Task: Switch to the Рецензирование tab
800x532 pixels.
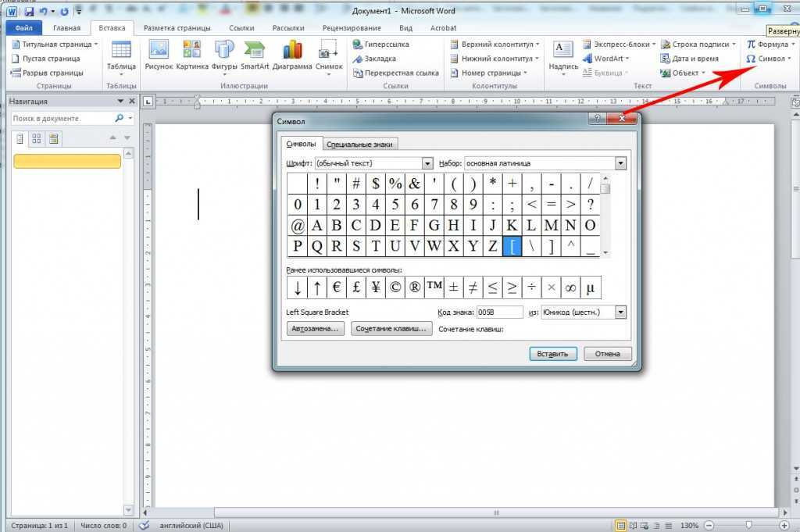Action: click(x=352, y=28)
